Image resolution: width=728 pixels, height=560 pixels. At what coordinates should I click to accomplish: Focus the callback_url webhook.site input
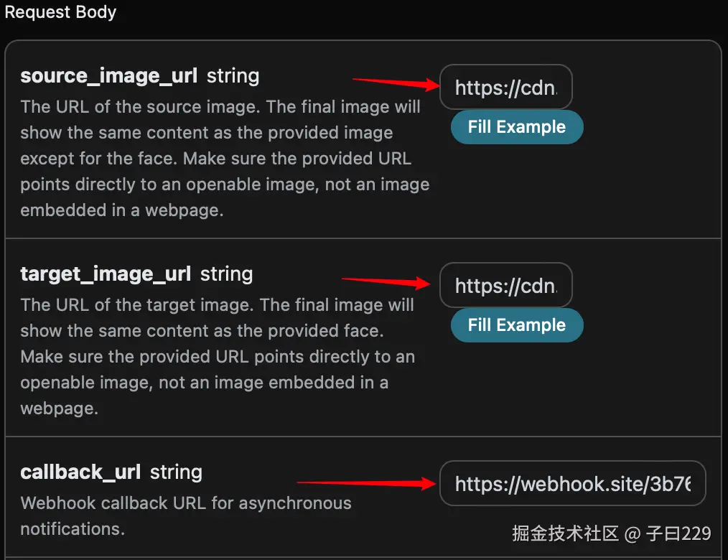572,484
